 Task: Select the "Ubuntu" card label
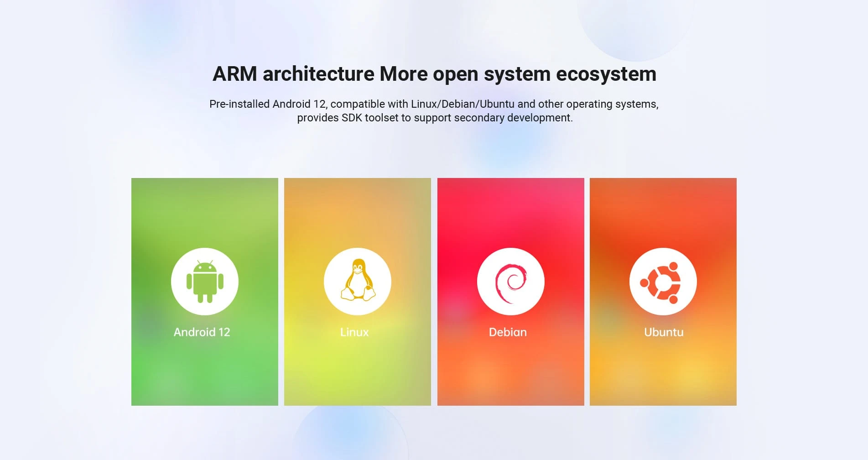tap(664, 332)
